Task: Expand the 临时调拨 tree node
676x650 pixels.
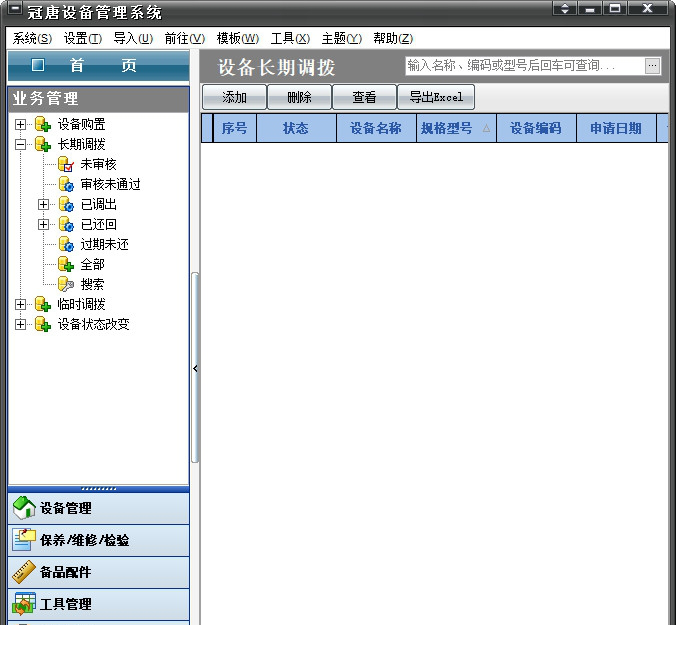Action: tap(21, 304)
